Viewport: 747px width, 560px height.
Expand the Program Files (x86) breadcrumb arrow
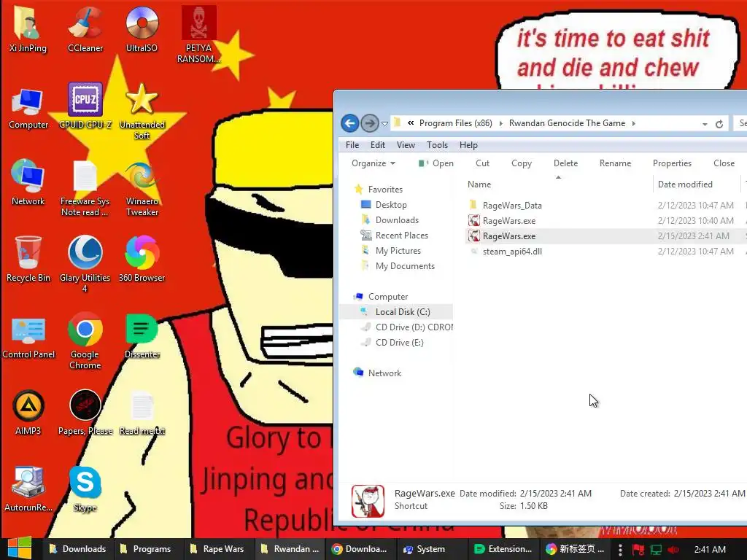pyautogui.click(x=500, y=123)
